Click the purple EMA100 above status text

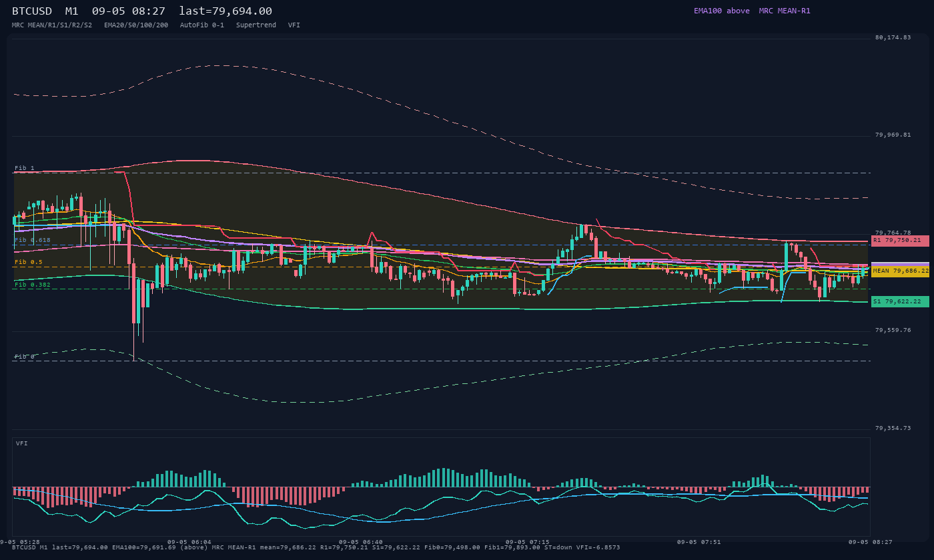722,11
